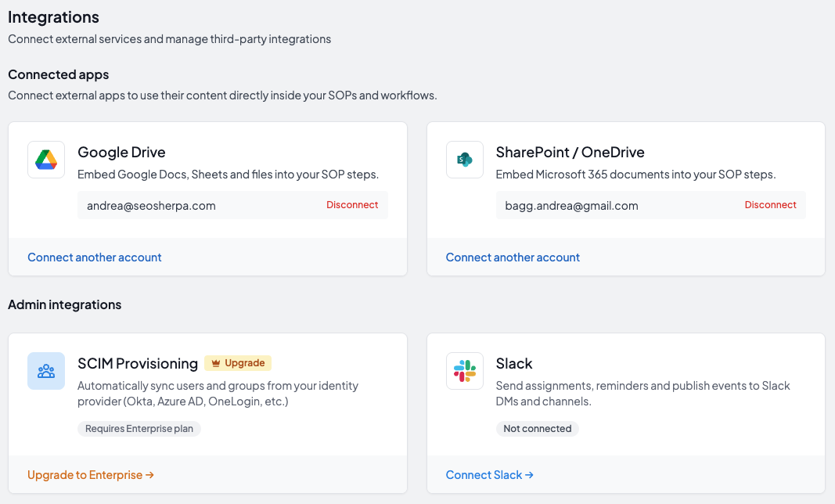This screenshot has width=835, height=504.
Task: Click the Google Drive logo icon
Action: [46, 160]
